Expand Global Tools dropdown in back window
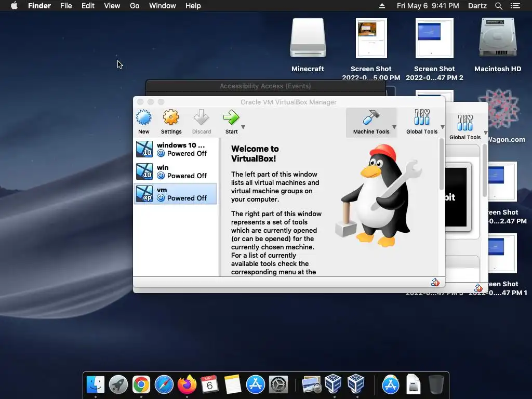 [486, 132]
